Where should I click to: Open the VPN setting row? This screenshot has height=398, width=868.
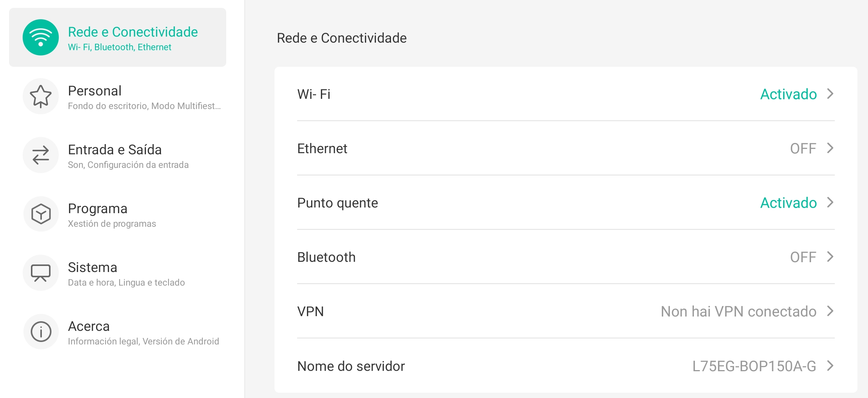click(x=310, y=312)
